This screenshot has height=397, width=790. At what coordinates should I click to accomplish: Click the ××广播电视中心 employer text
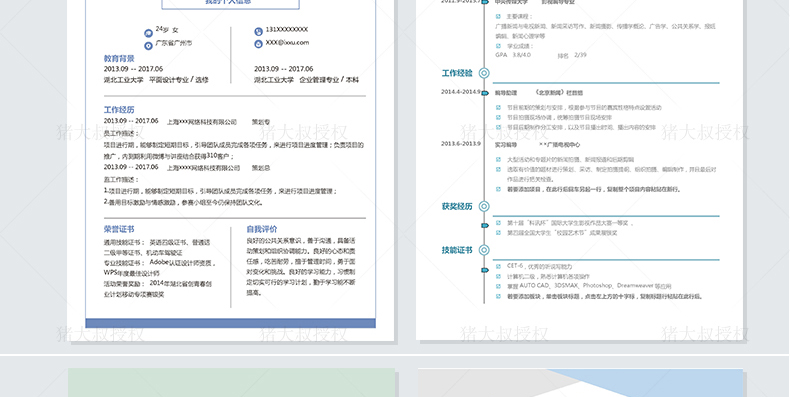pos(559,145)
